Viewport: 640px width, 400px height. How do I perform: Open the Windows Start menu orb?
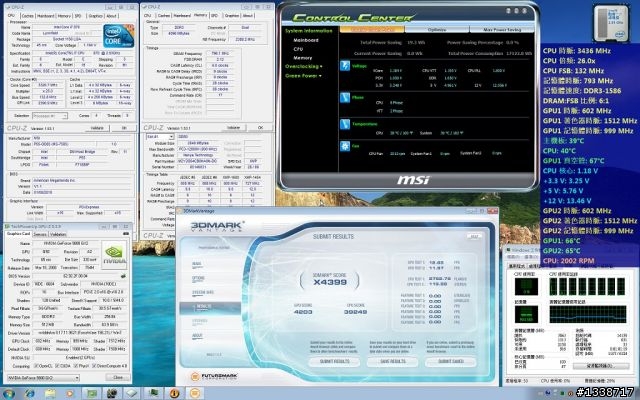click(9, 393)
